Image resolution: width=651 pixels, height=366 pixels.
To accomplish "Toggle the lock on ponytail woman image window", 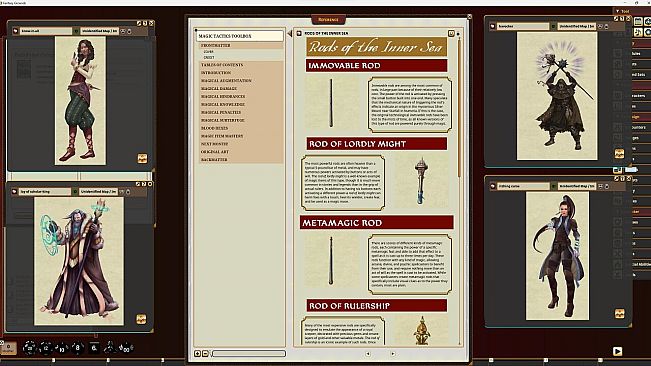I will [x=607, y=186].
